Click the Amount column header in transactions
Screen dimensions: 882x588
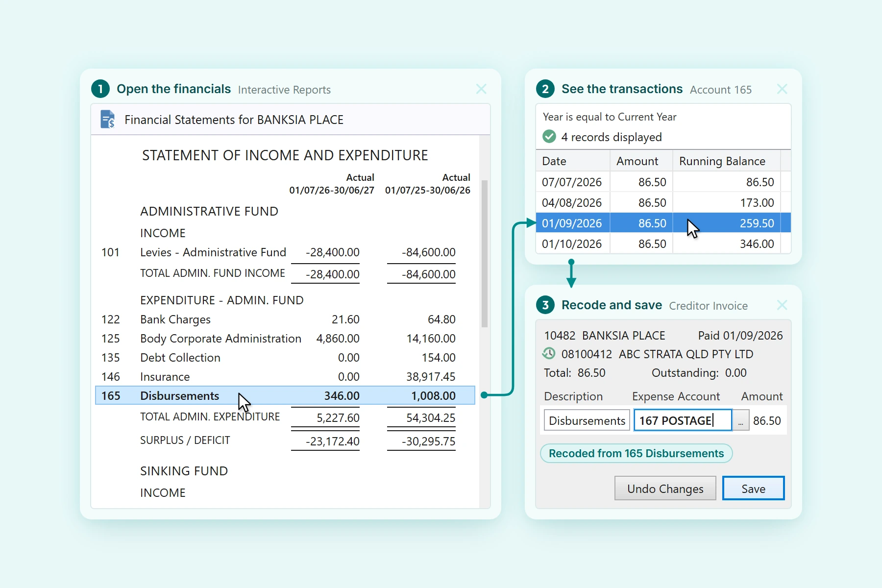click(641, 161)
